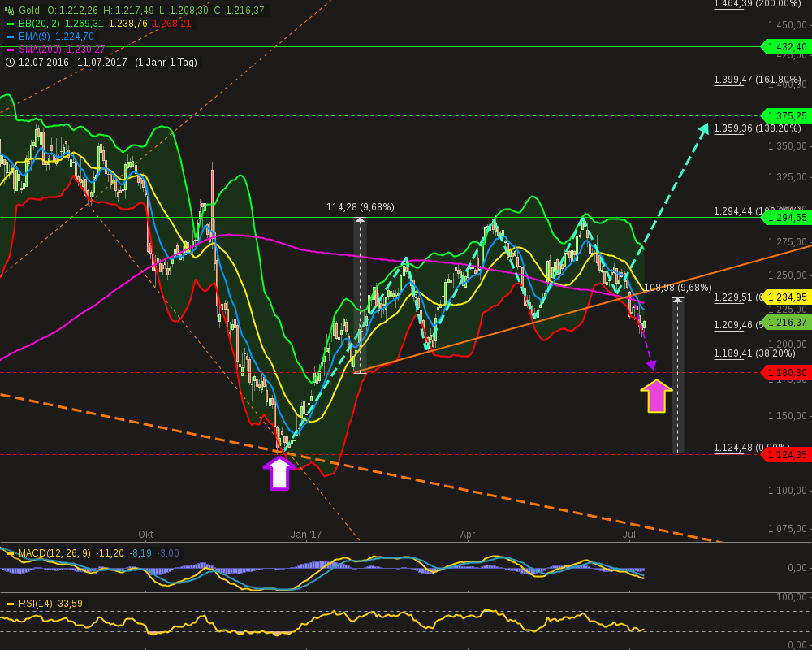This screenshot has width=812, height=650.
Task: Click the 114,28 (9,68%) annotation label
Action: click(360, 206)
